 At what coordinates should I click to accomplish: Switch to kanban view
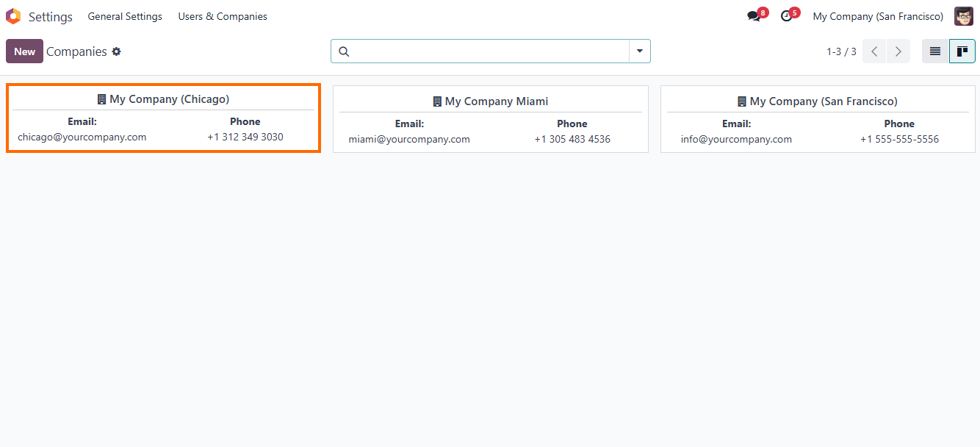[x=962, y=51]
